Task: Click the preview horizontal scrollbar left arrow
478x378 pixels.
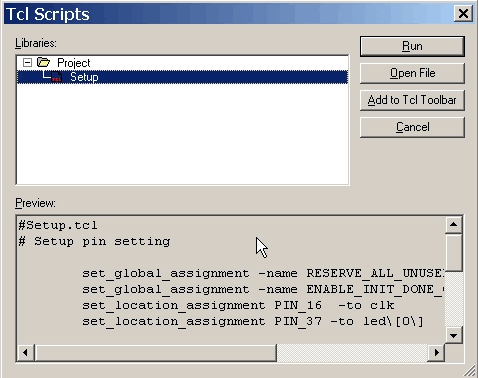Action: tap(25, 352)
